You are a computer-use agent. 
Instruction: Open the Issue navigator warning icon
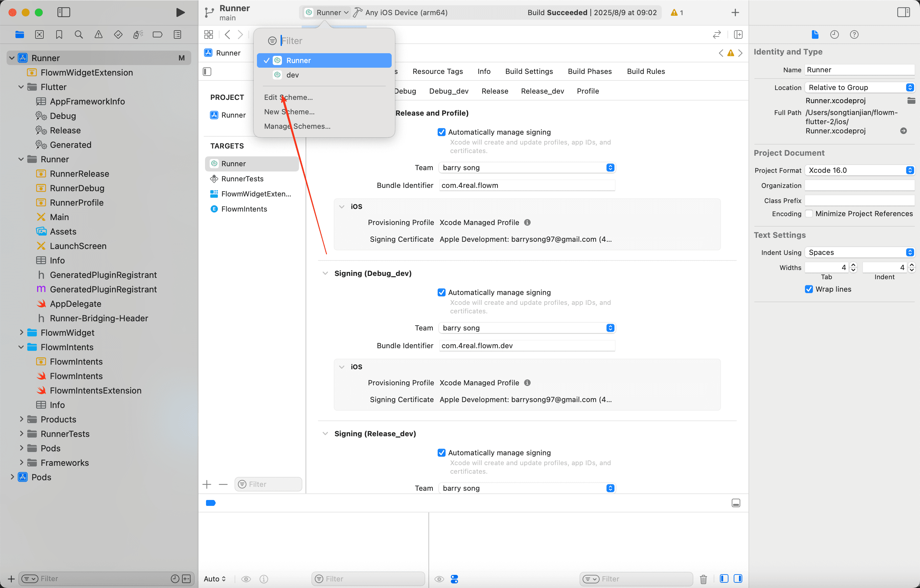click(x=99, y=35)
